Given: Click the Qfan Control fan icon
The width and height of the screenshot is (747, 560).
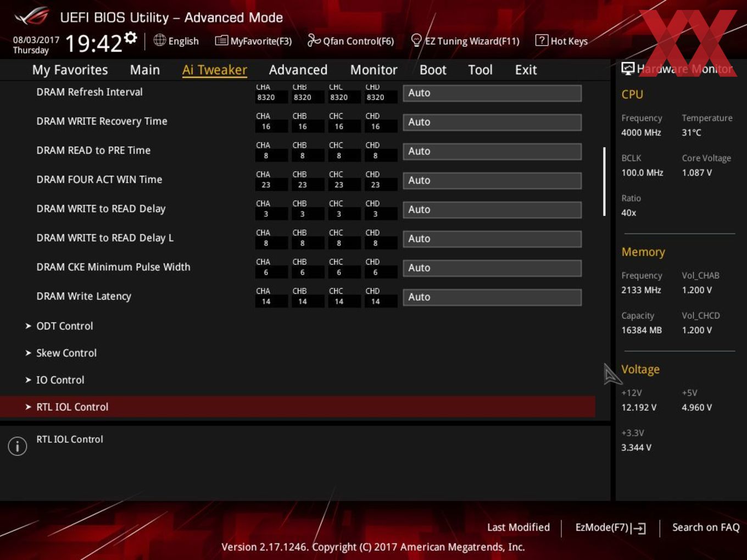Looking at the screenshot, I should click(314, 40).
